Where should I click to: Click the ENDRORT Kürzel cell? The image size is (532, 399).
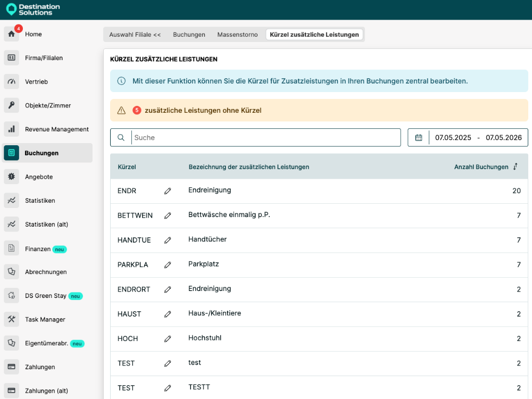[134, 289]
